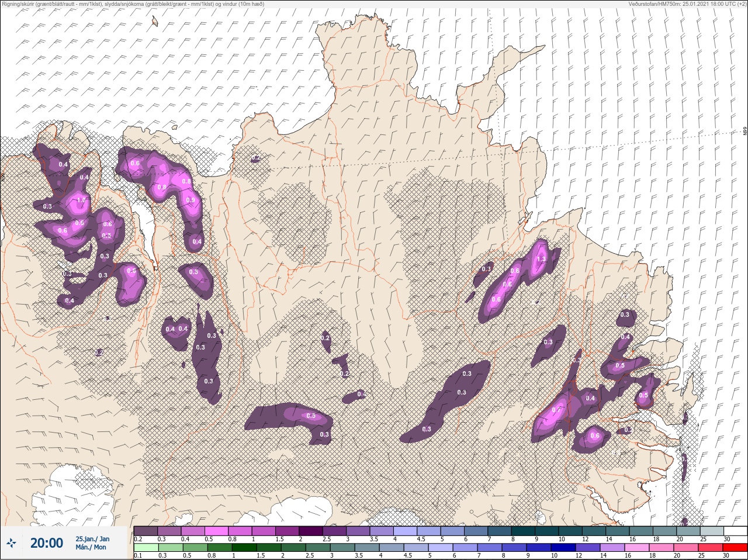Pick the deep blue lower legend swatch labeled 10
The image size is (748, 560).
coord(563,548)
